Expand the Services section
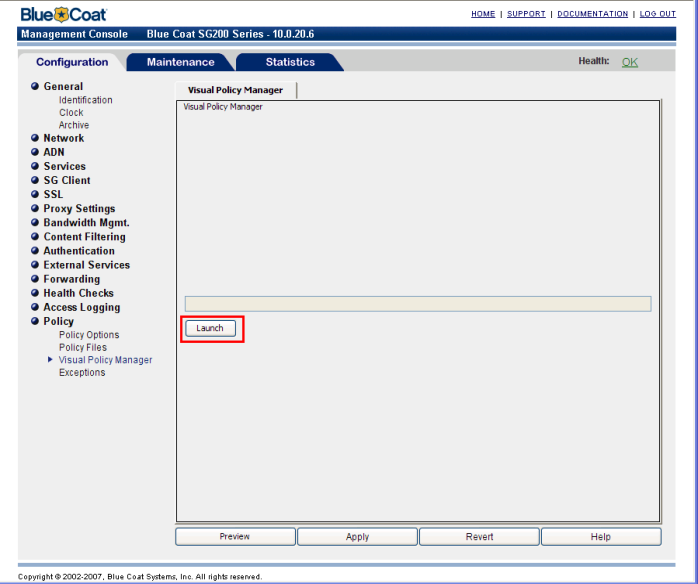Screen dimensions: 698x584 [x=65, y=166]
